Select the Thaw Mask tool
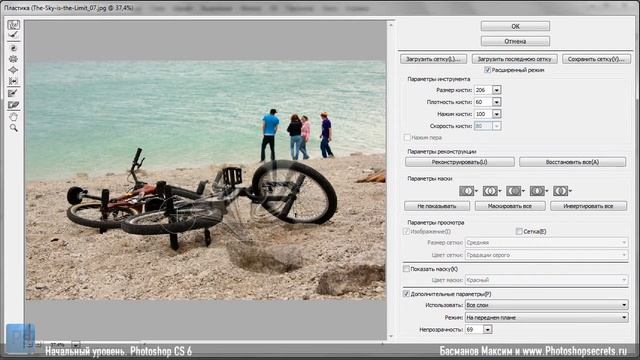The width and height of the screenshot is (640, 360). point(13,105)
